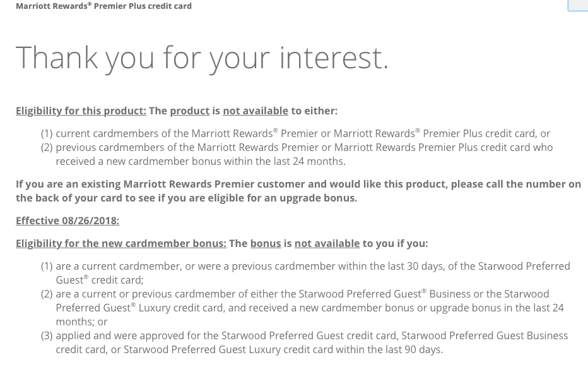Image resolution: width=588 pixels, height=367 pixels.
Task: Click the partially visible box at top right corner
Action: click(x=578, y=6)
